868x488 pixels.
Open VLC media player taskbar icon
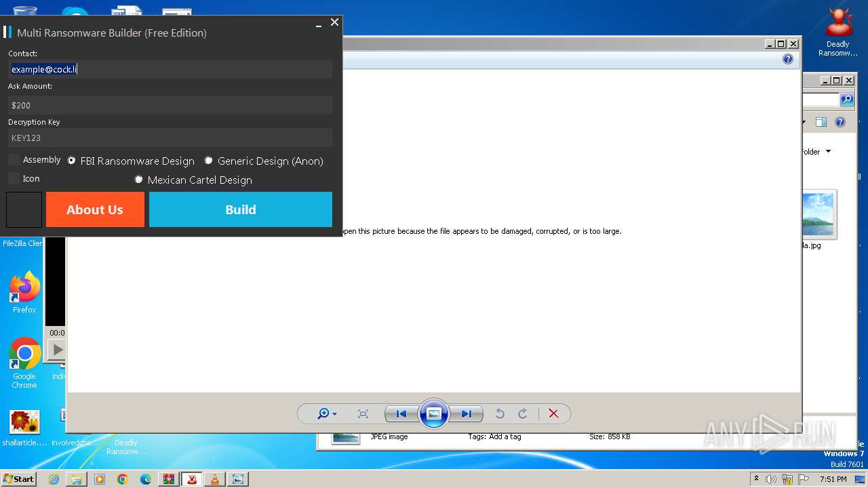215,479
